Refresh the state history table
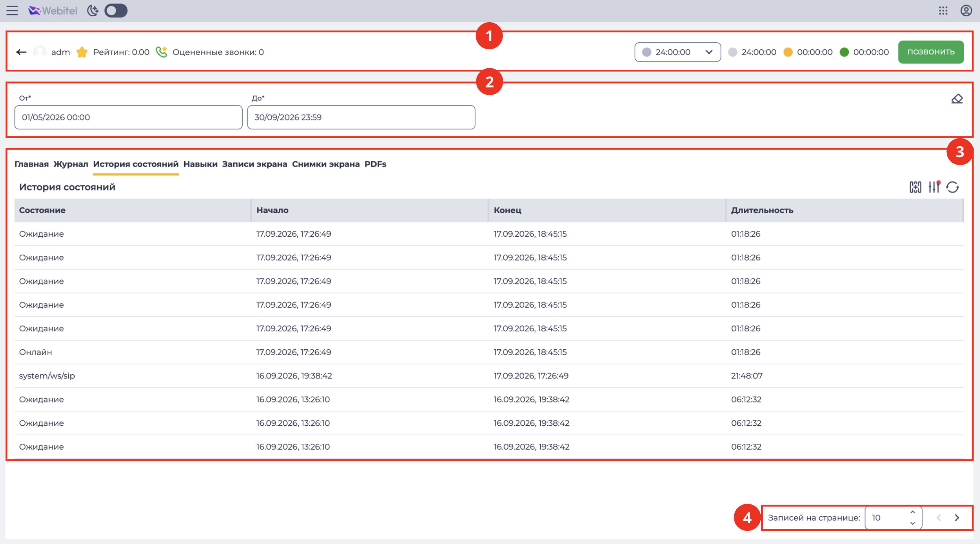The width and height of the screenshot is (980, 544). click(953, 187)
